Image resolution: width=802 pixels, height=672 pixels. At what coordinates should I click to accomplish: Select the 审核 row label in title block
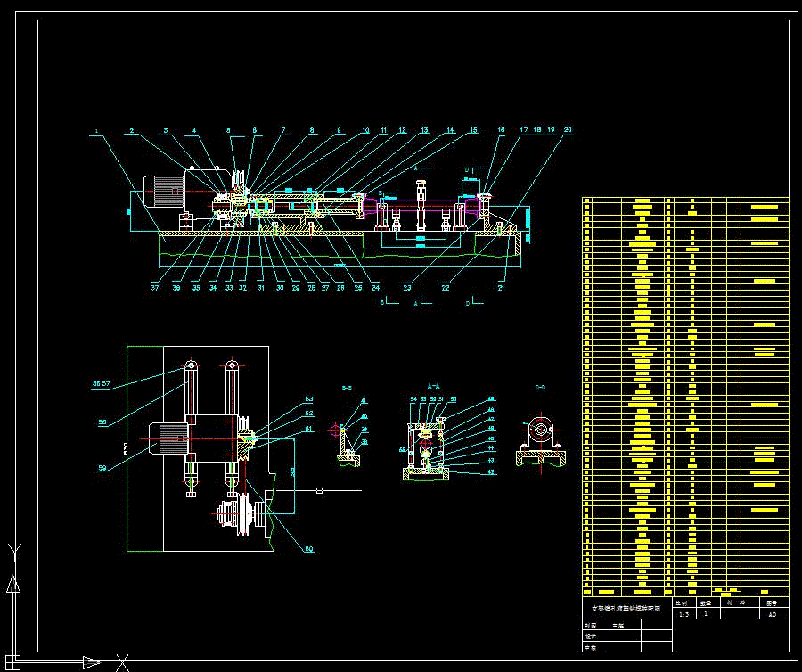[x=590, y=647]
